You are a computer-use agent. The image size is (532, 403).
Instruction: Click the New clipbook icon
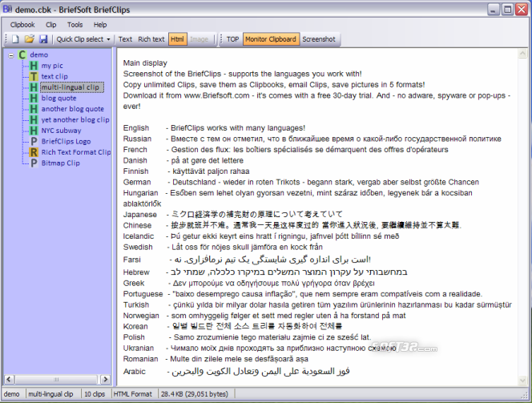pos(15,39)
